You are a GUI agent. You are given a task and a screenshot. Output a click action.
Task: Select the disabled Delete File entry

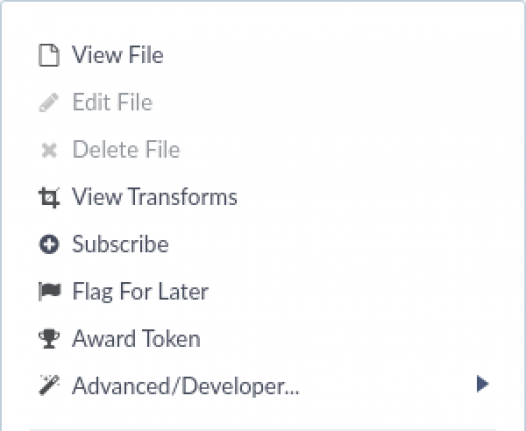coord(263,150)
